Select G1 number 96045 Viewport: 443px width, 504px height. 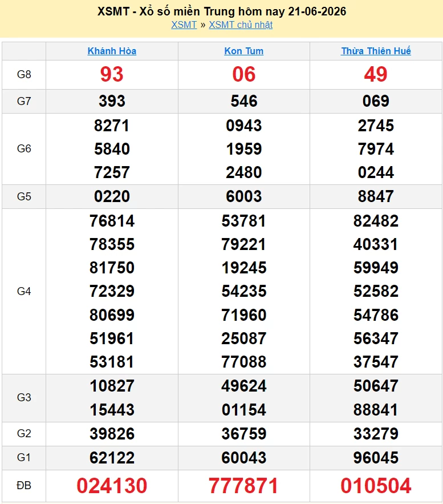(x=376, y=458)
